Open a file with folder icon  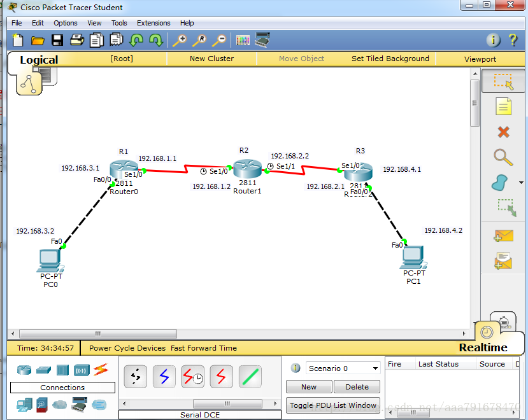point(38,41)
